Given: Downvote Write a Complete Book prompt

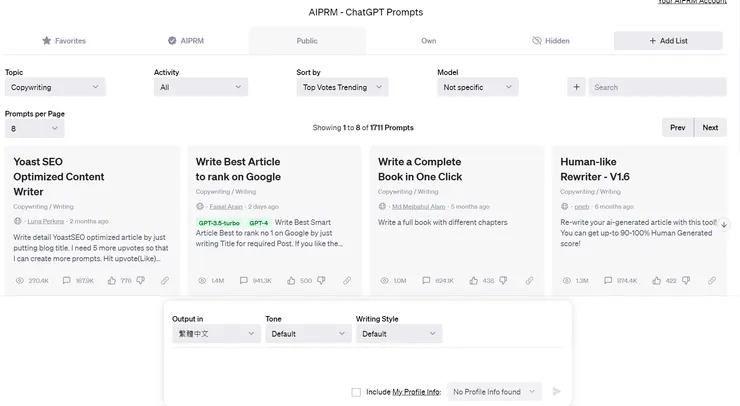Looking at the screenshot, I should (x=504, y=280).
